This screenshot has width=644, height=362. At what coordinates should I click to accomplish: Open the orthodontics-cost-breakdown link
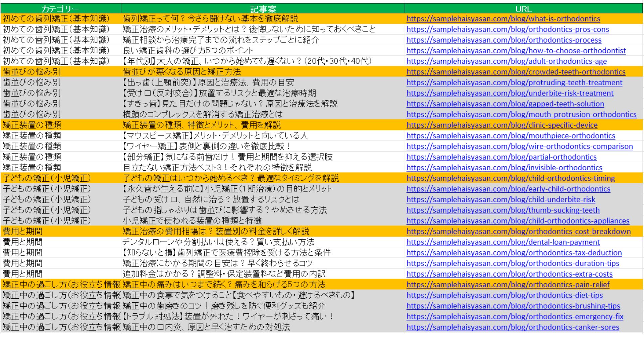pyautogui.click(x=518, y=232)
